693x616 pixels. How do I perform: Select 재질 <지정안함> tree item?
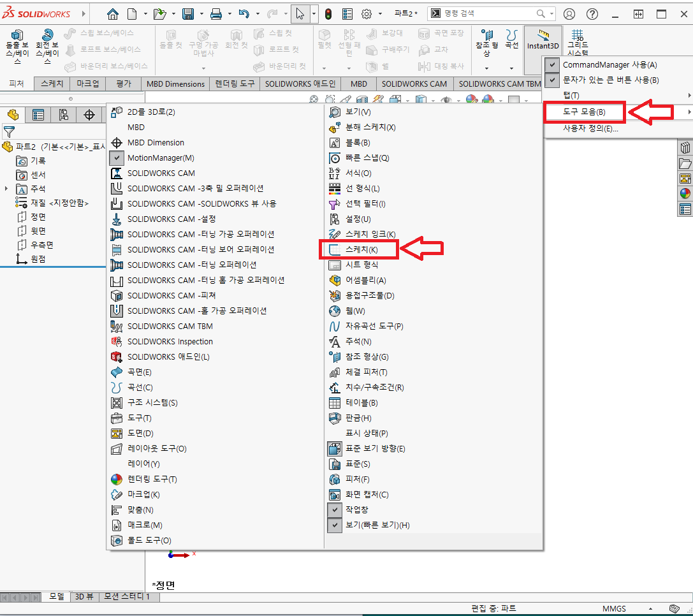[x=52, y=203]
